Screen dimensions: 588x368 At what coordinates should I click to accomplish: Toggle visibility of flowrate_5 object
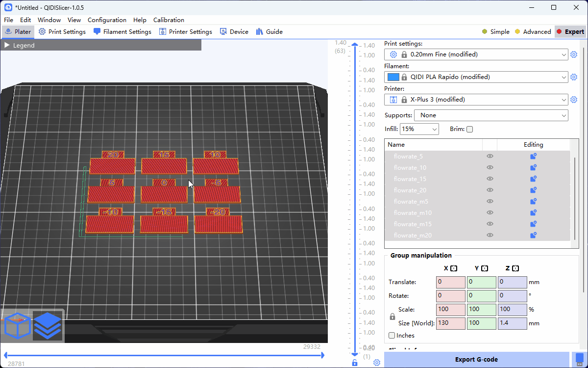coord(490,157)
